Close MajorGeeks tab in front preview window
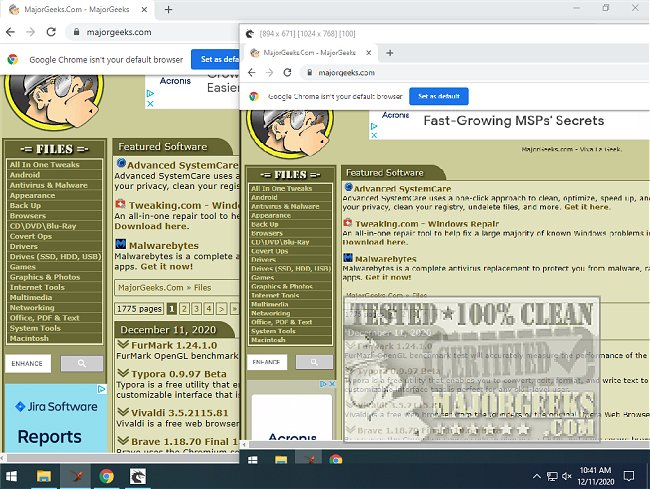This screenshot has height=489, width=650. point(369,53)
